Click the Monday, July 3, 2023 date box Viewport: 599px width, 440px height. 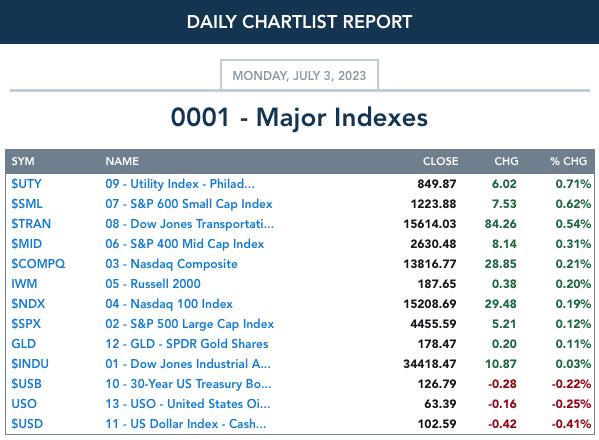pos(300,75)
